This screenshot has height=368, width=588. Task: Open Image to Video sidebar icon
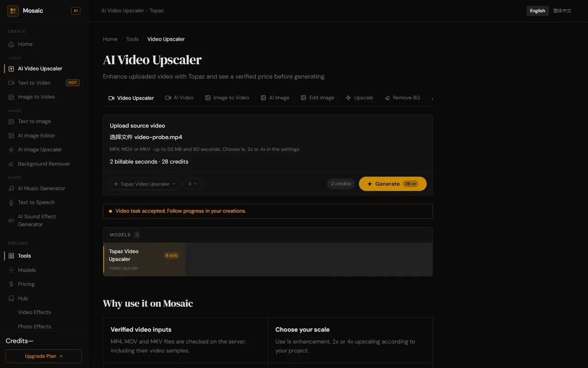11,97
